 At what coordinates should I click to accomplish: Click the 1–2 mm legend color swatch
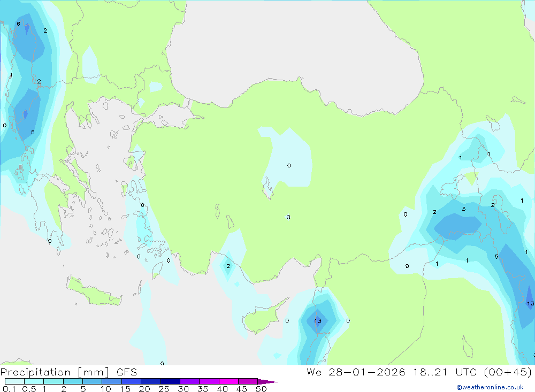click(x=53, y=381)
